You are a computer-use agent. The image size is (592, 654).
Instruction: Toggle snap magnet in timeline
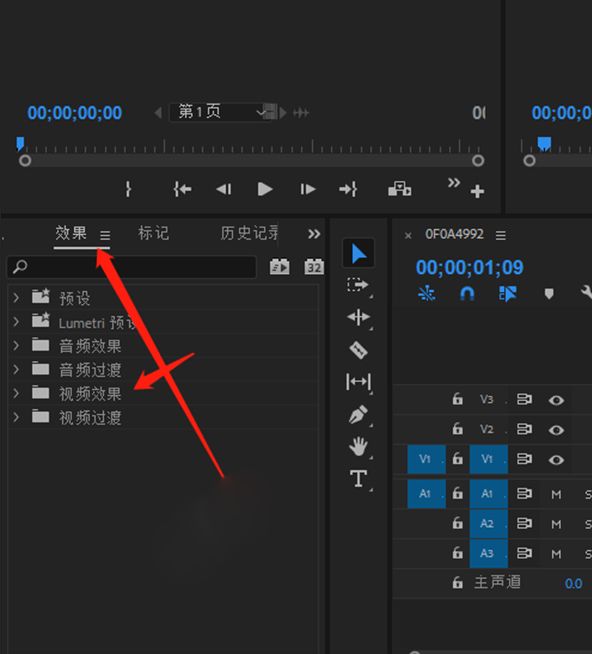coord(467,294)
